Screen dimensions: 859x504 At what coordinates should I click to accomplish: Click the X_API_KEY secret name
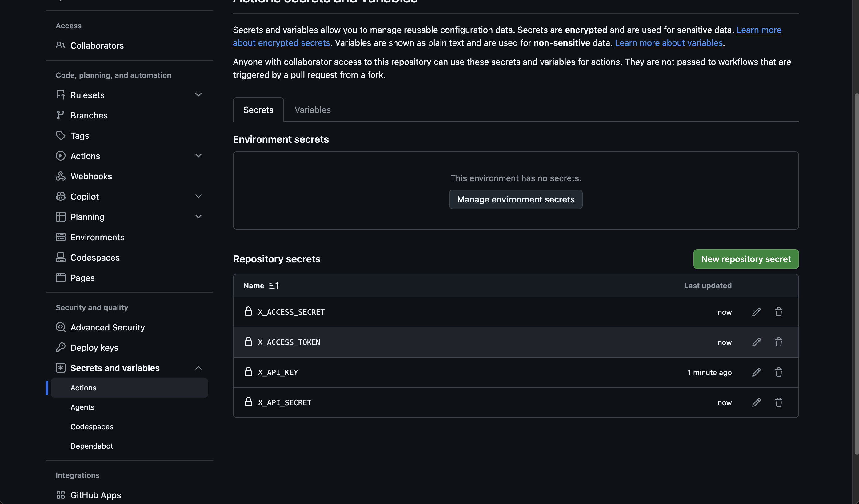coord(278,372)
